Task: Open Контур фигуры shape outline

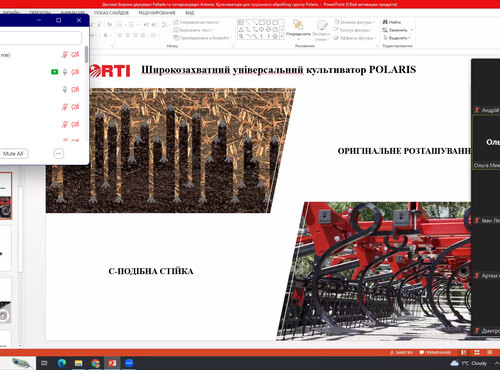Action: tap(353, 30)
